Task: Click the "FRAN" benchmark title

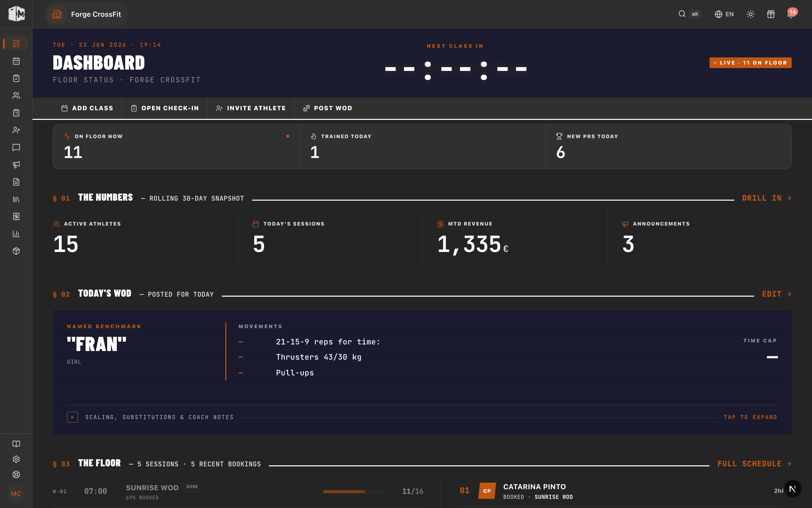Action: [97, 344]
